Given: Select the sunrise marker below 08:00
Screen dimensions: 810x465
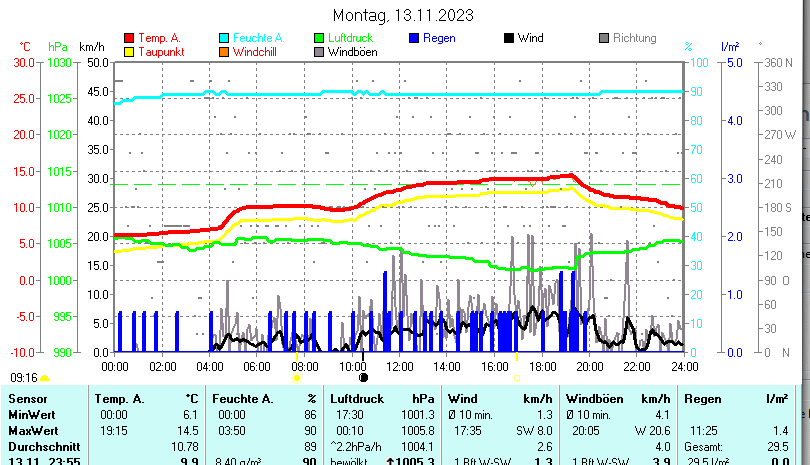Looking at the screenshot, I should pyautogui.click(x=296, y=378).
